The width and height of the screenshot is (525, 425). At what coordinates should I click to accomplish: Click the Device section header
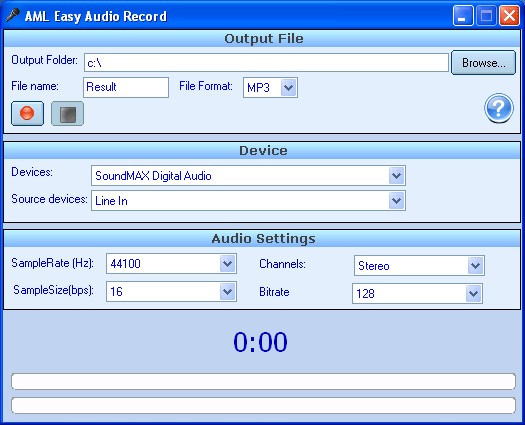click(x=263, y=150)
